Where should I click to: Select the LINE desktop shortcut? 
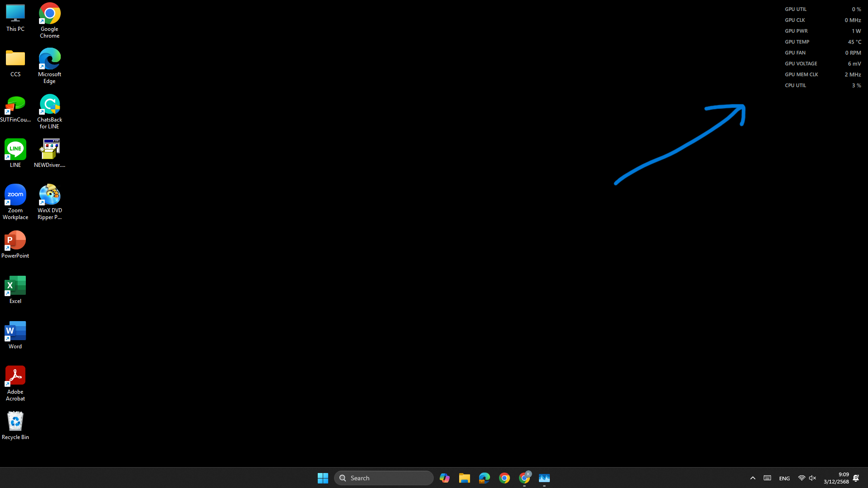[x=15, y=153]
